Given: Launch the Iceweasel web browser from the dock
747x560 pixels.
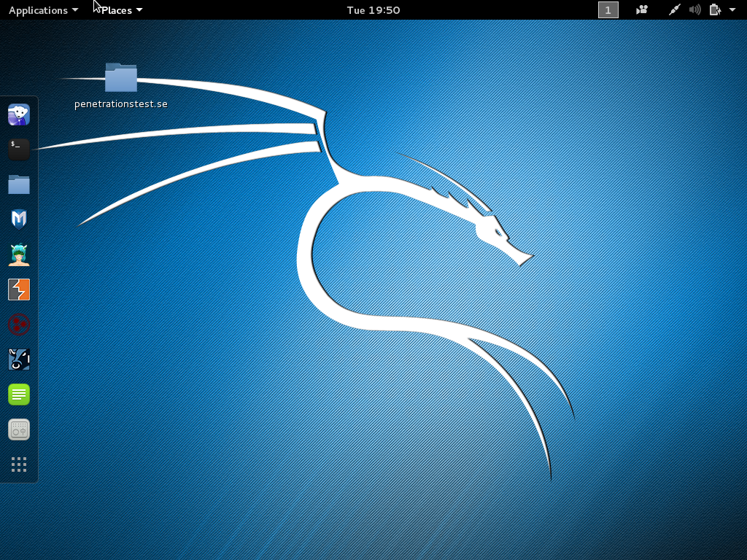Looking at the screenshot, I should tap(19, 114).
